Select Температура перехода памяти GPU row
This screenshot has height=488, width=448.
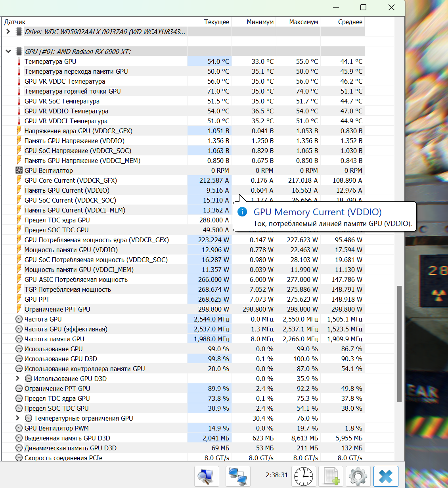tap(183, 71)
